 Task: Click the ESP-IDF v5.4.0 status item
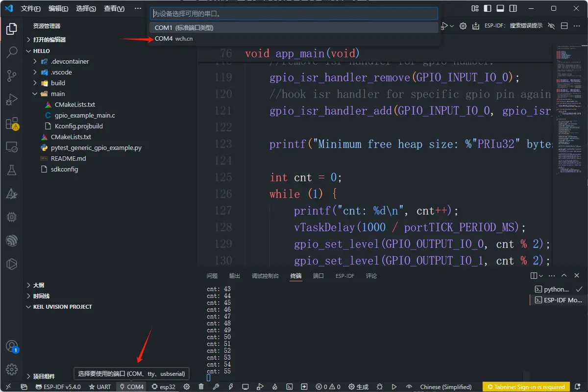(x=58, y=387)
